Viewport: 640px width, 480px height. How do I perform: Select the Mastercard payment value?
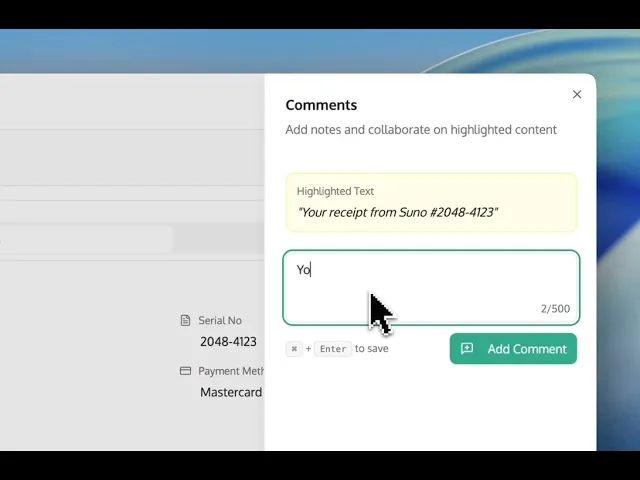click(231, 392)
